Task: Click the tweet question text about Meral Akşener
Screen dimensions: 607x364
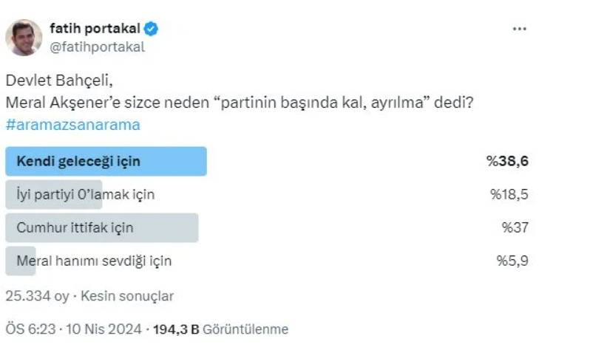Action: pos(240,103)
